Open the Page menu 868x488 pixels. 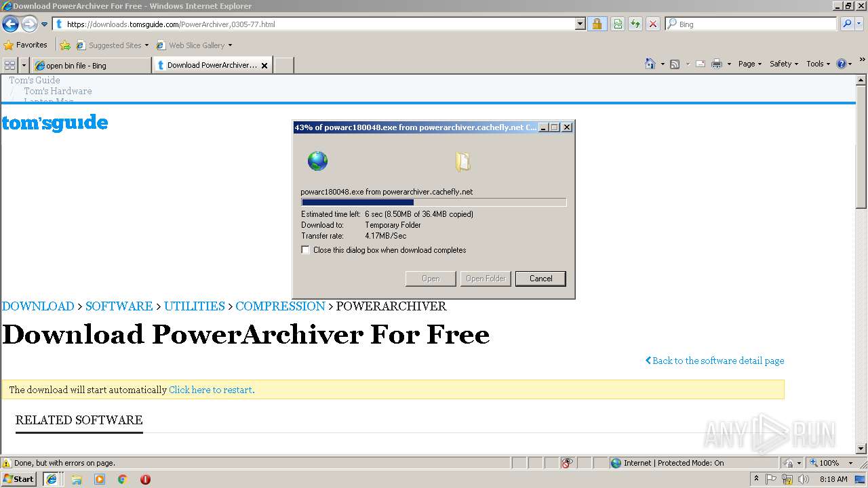(749, 64)
